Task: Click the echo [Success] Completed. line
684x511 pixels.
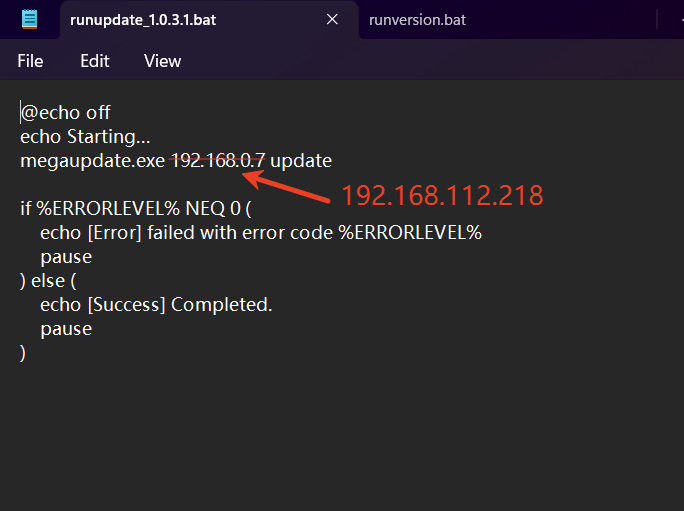Action: [156, 305]
